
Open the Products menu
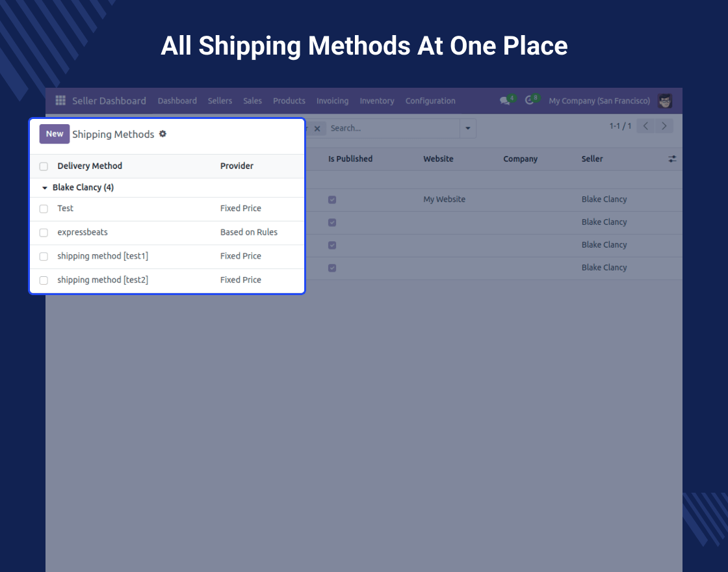click(289, 101)
